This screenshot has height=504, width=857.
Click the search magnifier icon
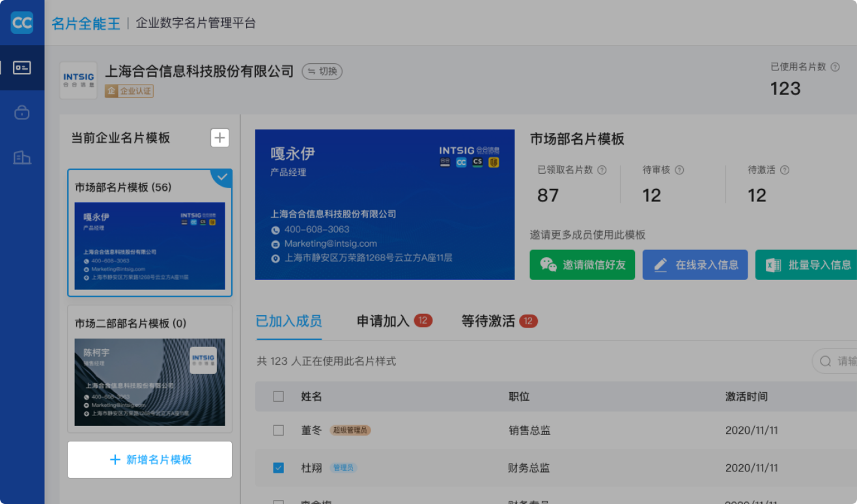click(826, 361)
